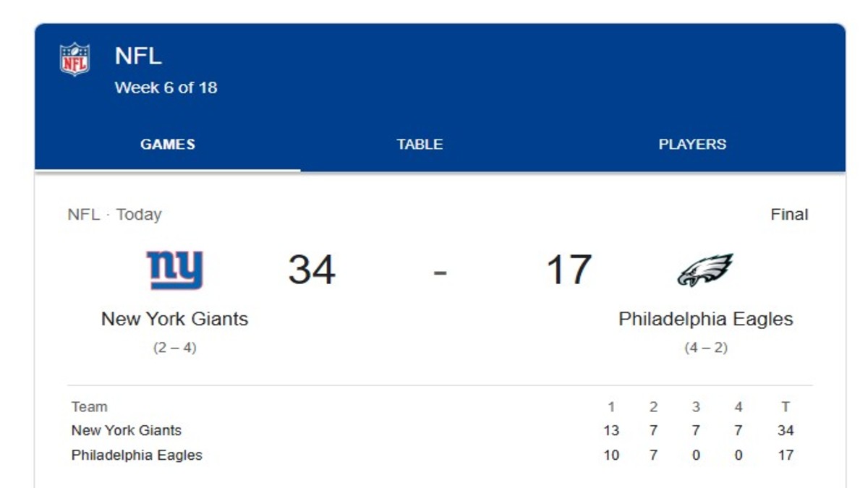
Task: Click the Eagles score of 17
Action: pyautogui.click(x=569, y=270)
